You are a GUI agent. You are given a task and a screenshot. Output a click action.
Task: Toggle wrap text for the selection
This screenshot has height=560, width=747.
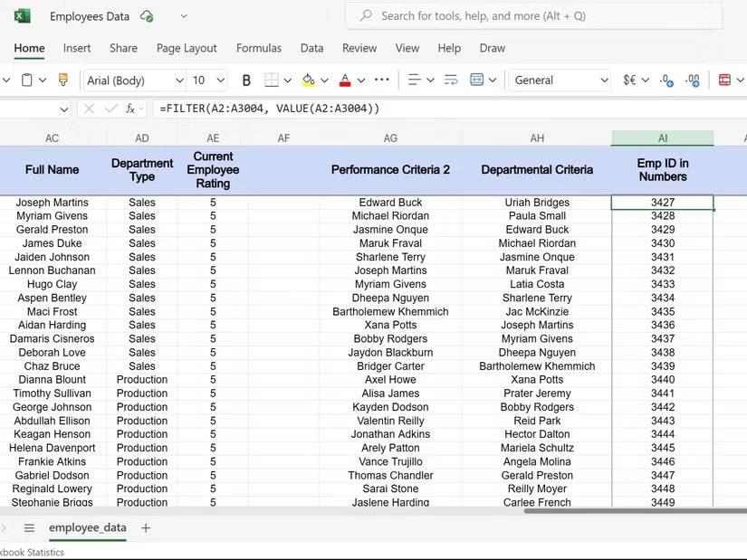coord(450,81)
